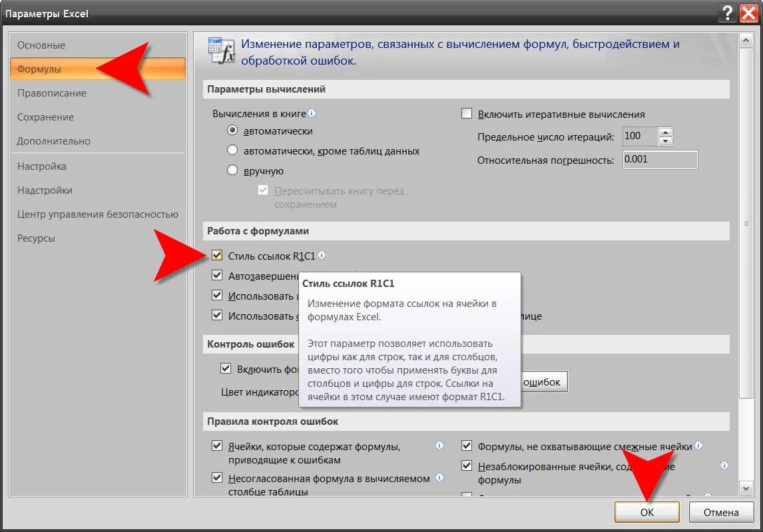Enable Включить итеративные вычисления checkbox

pyautogui.click(x=467, y=113)
